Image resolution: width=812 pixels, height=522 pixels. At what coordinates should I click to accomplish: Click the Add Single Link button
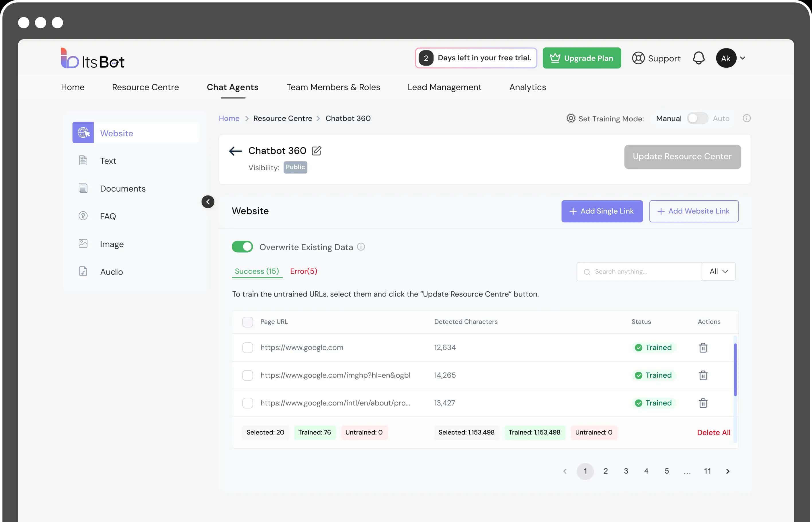click(x=602, y=211)
